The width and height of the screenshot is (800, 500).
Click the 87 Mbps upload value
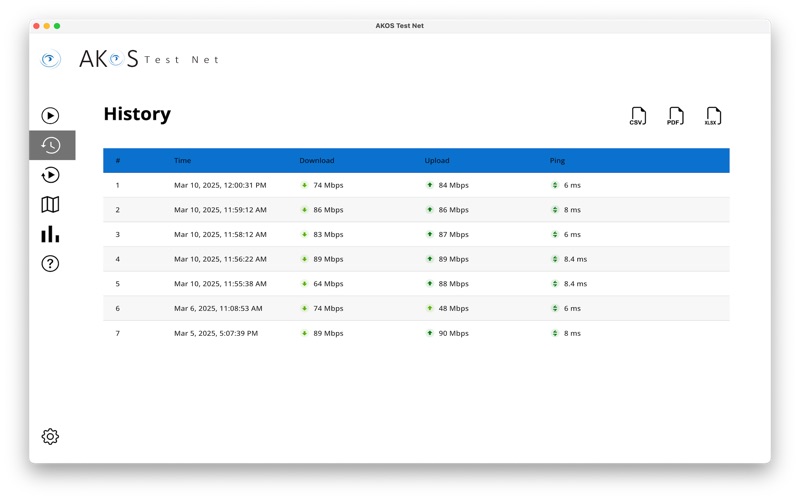(454, 235)
